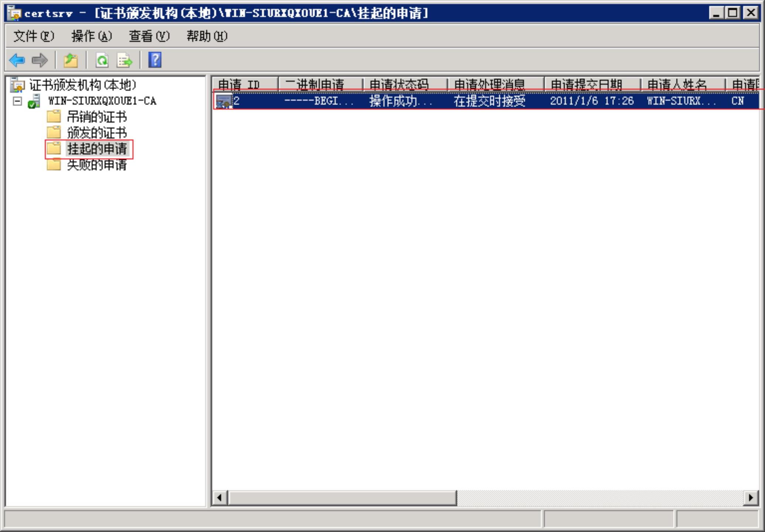Click the folder icon beside 失败的申请

(54, 164)
